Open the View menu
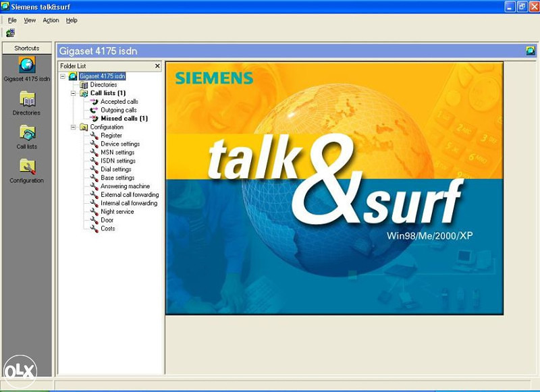This screenshot has width=540, height=392. (30, 20)
